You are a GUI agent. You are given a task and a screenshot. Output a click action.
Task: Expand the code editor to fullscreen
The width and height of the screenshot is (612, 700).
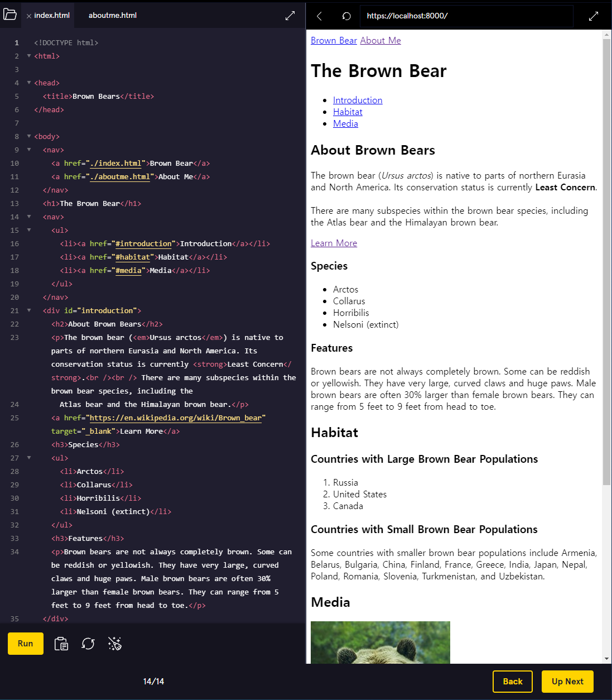tap(290, 16)
